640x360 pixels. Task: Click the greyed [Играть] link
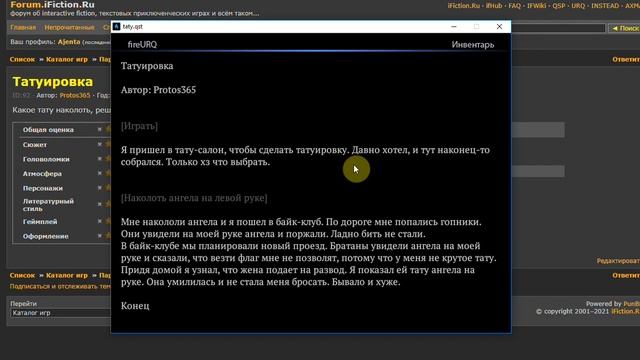[x=139, y=126]
